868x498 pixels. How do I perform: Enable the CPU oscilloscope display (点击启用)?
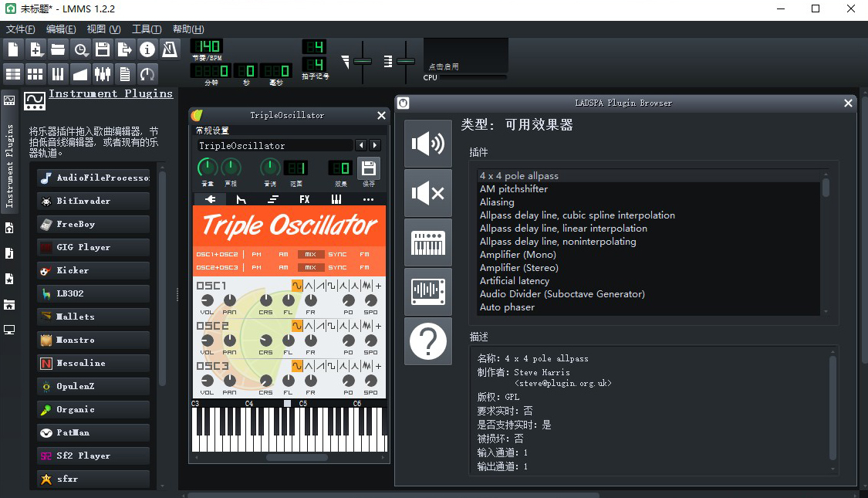pos(465,56)
